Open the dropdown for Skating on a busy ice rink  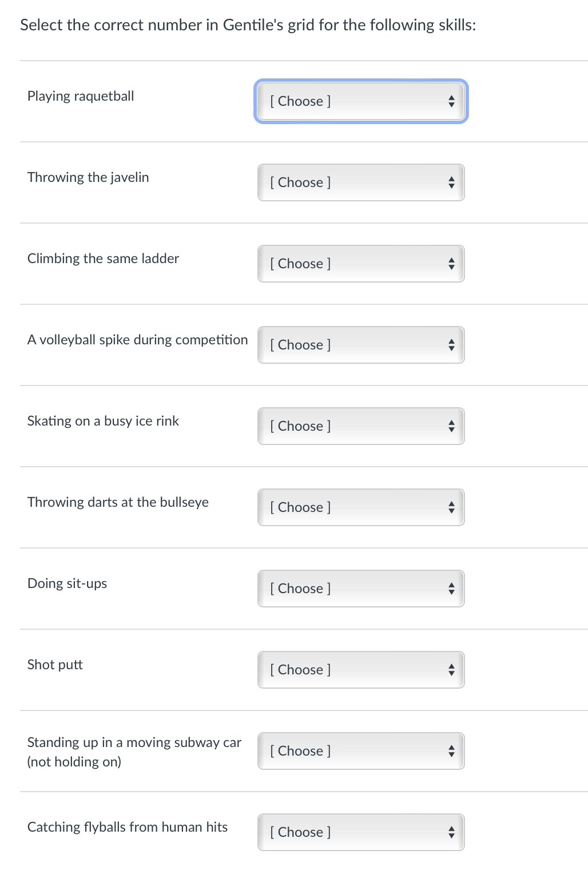(x=360, y=426)
